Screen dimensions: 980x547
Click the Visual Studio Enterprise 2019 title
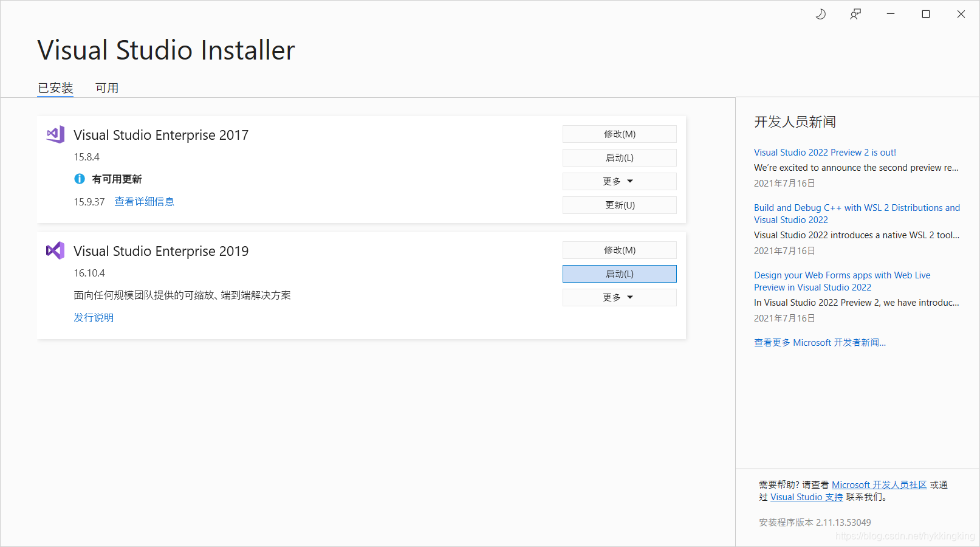point(161,251)
